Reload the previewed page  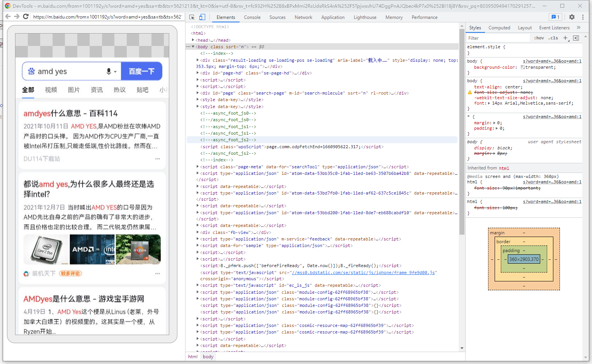(26, 17)
